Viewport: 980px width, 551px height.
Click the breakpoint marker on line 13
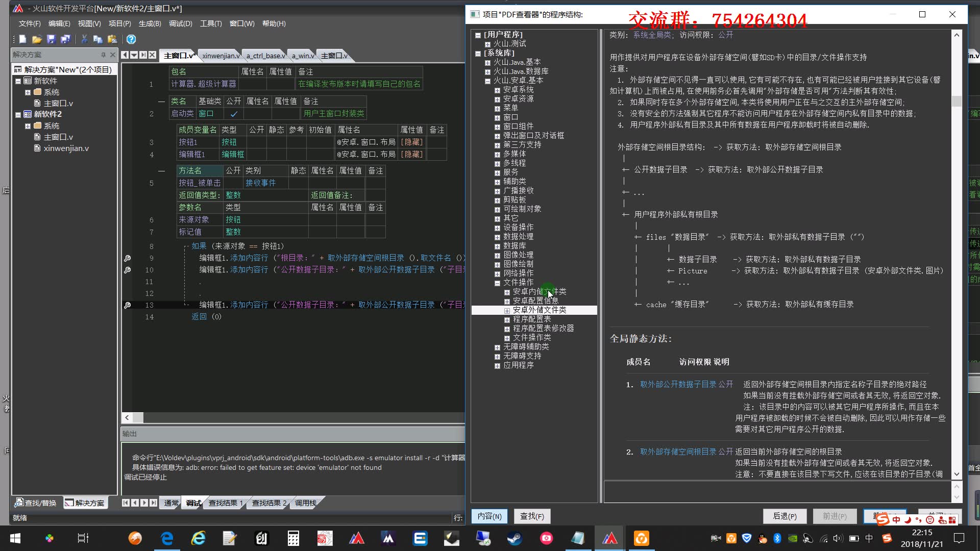128,305
